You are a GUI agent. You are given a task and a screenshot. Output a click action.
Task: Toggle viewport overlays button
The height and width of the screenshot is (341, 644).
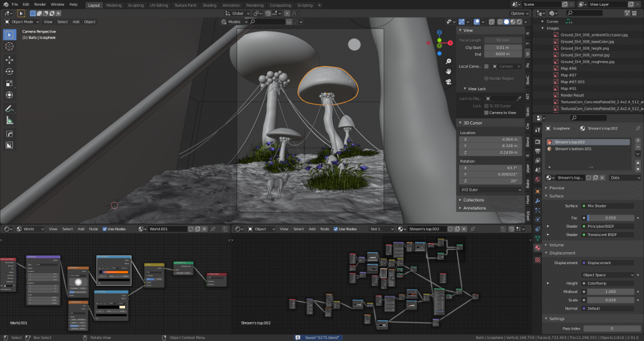477,22
